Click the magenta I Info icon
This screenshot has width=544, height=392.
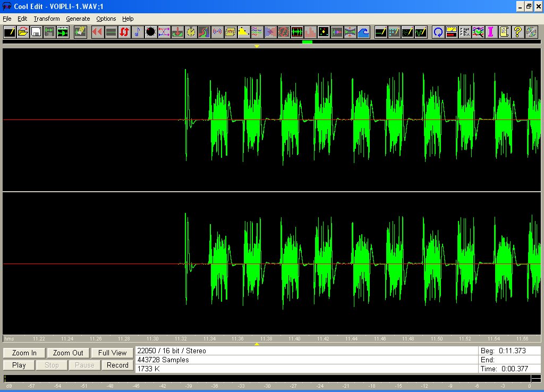491,32
